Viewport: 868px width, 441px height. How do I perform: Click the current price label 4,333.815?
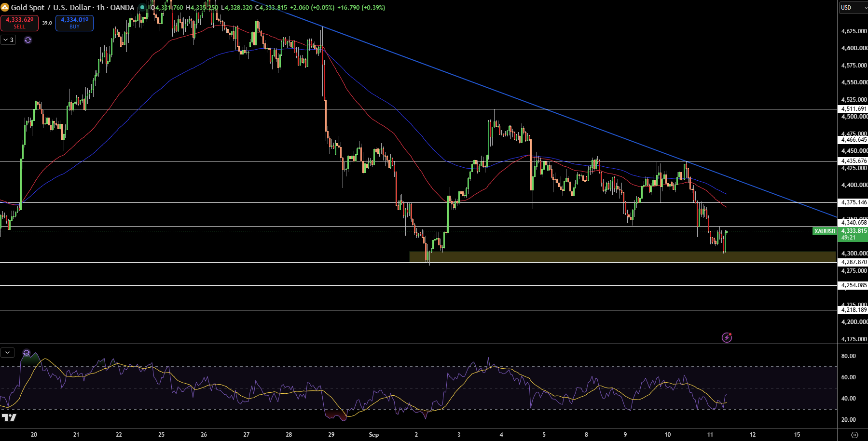tap(854, 231)
